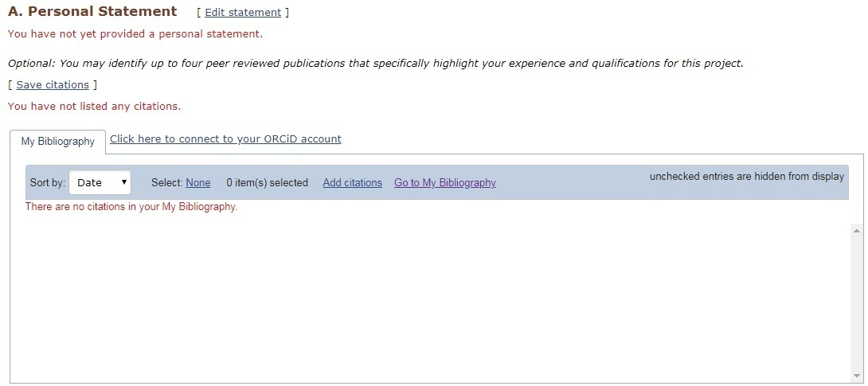This screenshot has width=868, height=386.
Task: Switch to the My Bibliography tab
Action: [57, 142]
